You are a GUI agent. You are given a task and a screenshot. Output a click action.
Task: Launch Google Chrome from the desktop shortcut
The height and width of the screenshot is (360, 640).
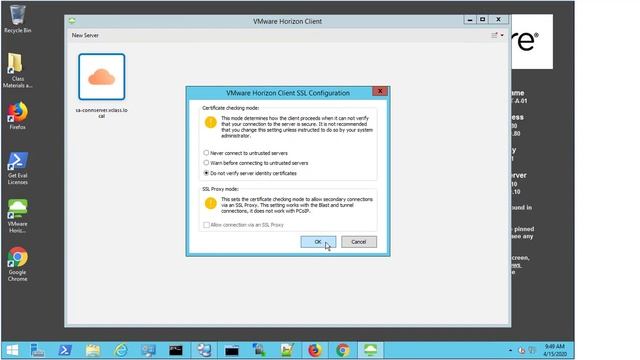point(17,264)
